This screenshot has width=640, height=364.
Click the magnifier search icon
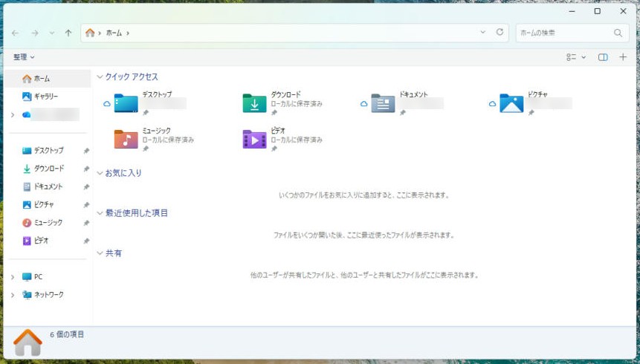tap(618, 33)
